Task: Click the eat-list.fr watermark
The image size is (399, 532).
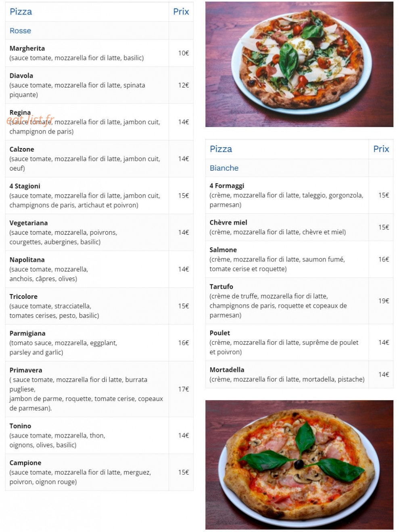Action: click(30, 120)
